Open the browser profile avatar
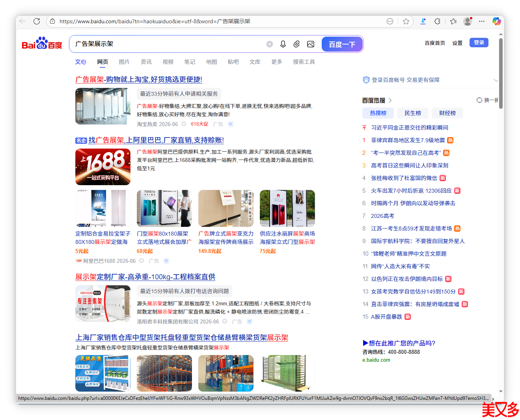The height and width of the screenshot is (420, 520). pyautogui.click(x=468, y=21)
